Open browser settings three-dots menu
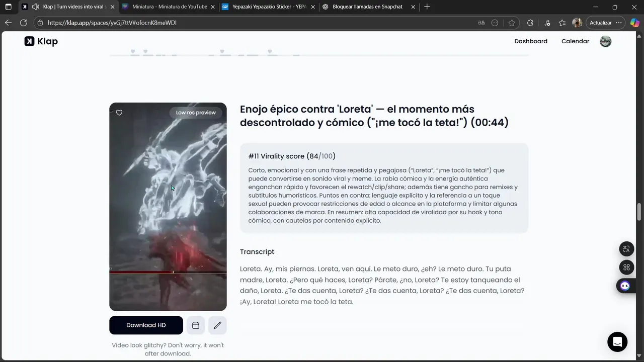 pyautogui.click(x=619, y=23)
